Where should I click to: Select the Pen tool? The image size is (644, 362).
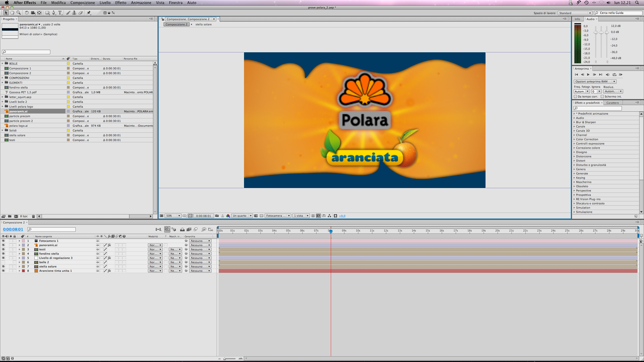[x=54, y=13]
